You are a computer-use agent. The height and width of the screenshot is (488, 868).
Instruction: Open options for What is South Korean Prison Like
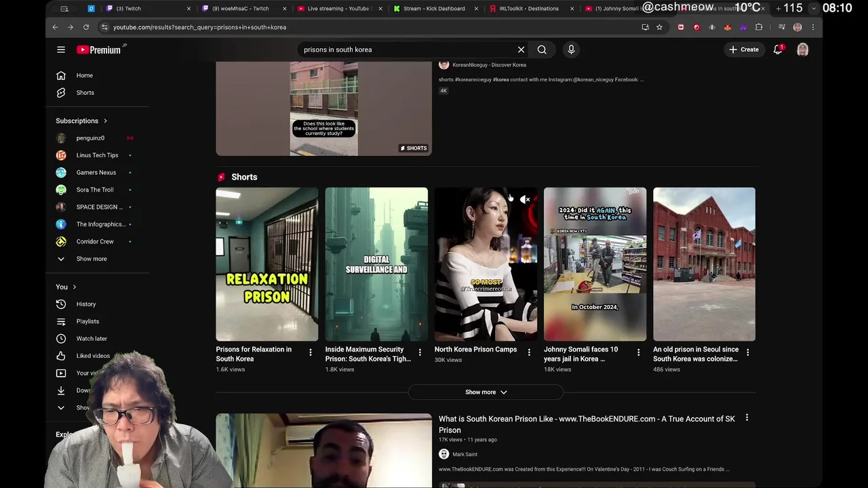(747, 418)
